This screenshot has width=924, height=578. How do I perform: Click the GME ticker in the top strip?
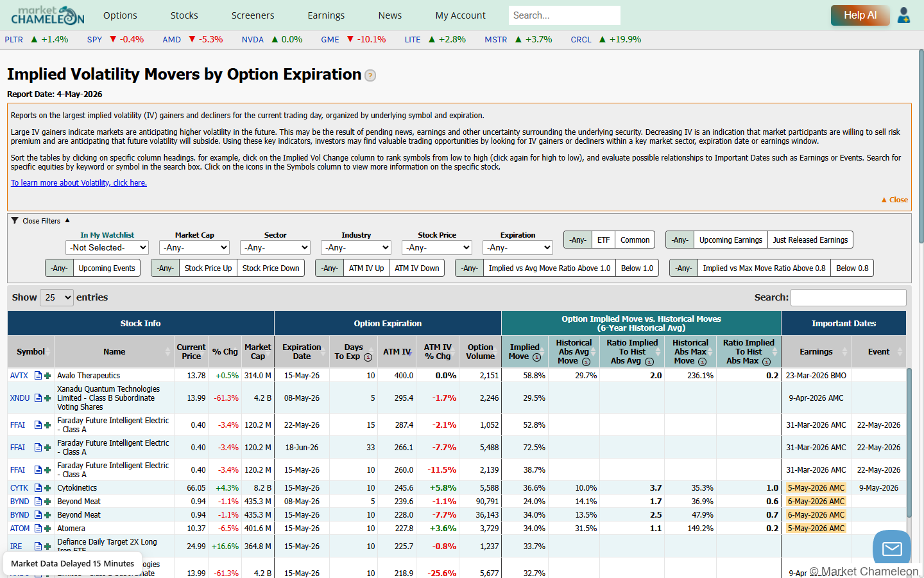pyautogui.click(x=330, y=40)
